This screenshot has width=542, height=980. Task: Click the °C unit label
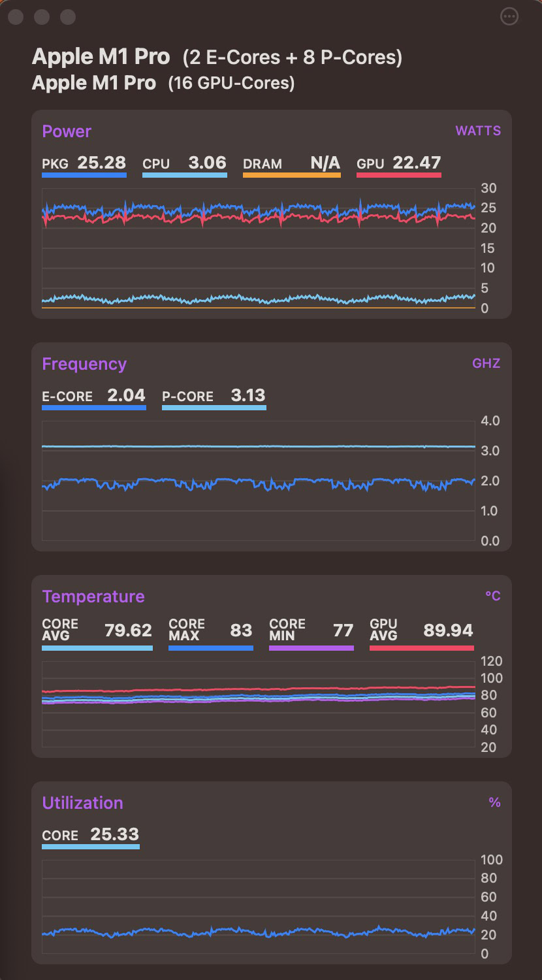pos(493,596)
